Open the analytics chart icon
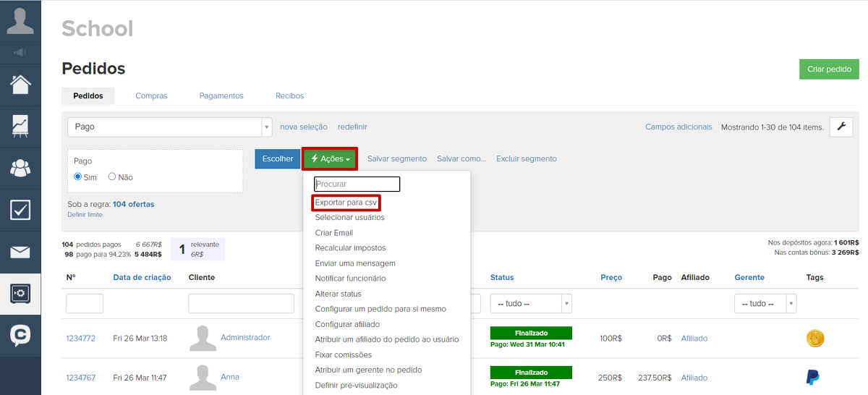Screen dimensions: 868x395 click(20, 127)
